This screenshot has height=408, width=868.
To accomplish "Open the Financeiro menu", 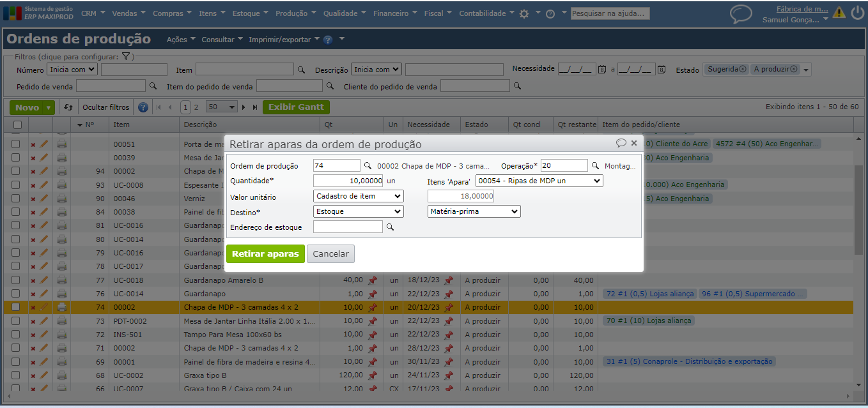I will click(396, 13).
